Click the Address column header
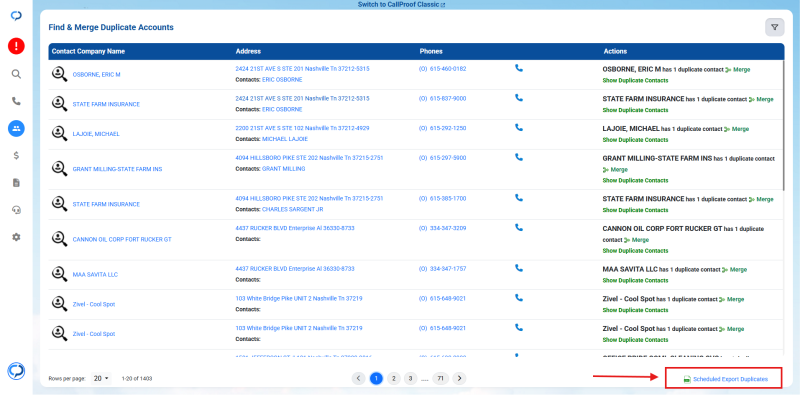The image size is (800, 395). click(248, 52)
